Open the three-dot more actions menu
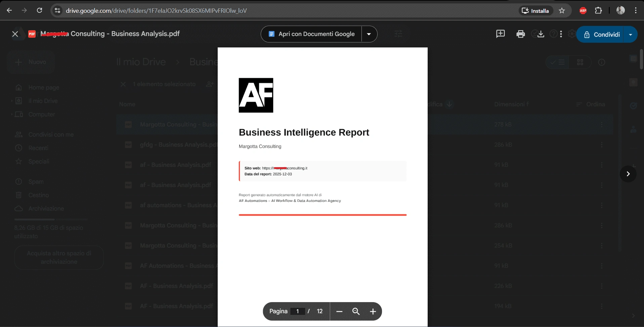The width and height of the screenshot is (644, 327). pos(561,34)
